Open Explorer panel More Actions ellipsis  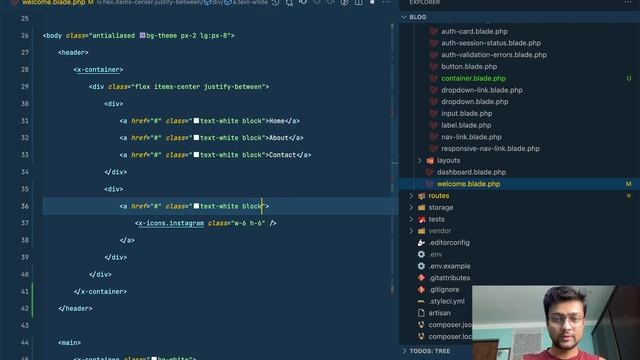tap(628, 2)
